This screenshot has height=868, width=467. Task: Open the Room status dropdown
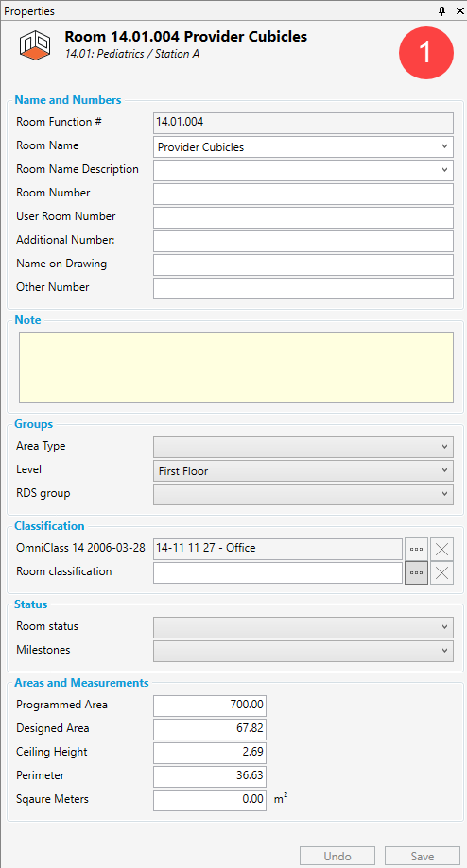coord(303,627)
